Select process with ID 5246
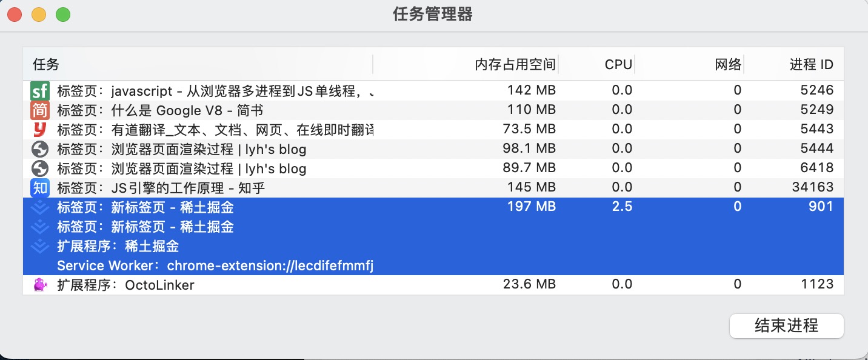Viewport: 868px width, 360px height. coord(433,91)
